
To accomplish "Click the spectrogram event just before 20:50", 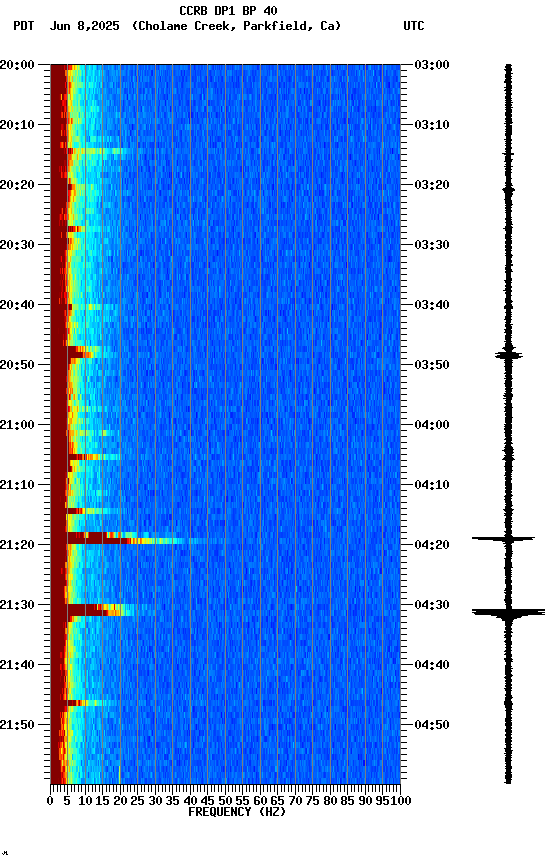I will tap(83, 352).
